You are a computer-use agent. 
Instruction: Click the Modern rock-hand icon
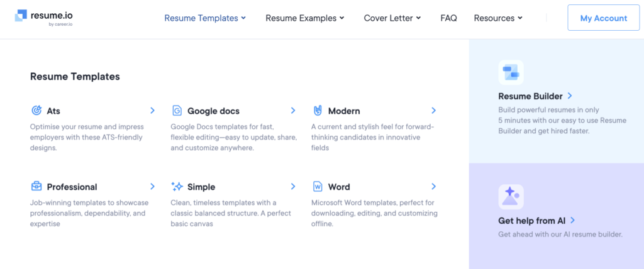pyautogui.click(x=318, y=111)
